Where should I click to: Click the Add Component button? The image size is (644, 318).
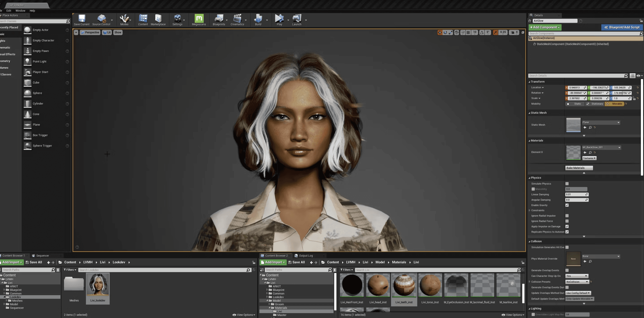pyautogui.click(x=545, y=27)
